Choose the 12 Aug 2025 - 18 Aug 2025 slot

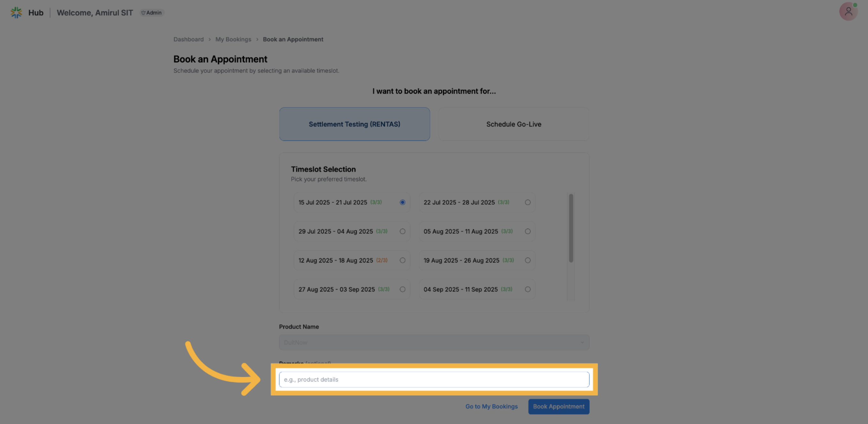point(402,261)
